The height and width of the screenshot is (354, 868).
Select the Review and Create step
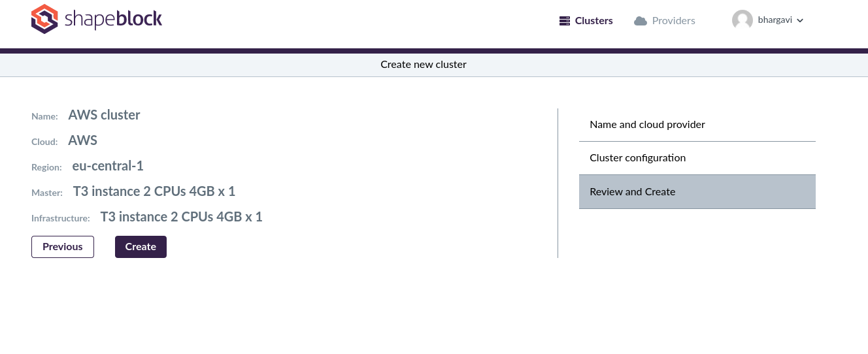[697, 192]
